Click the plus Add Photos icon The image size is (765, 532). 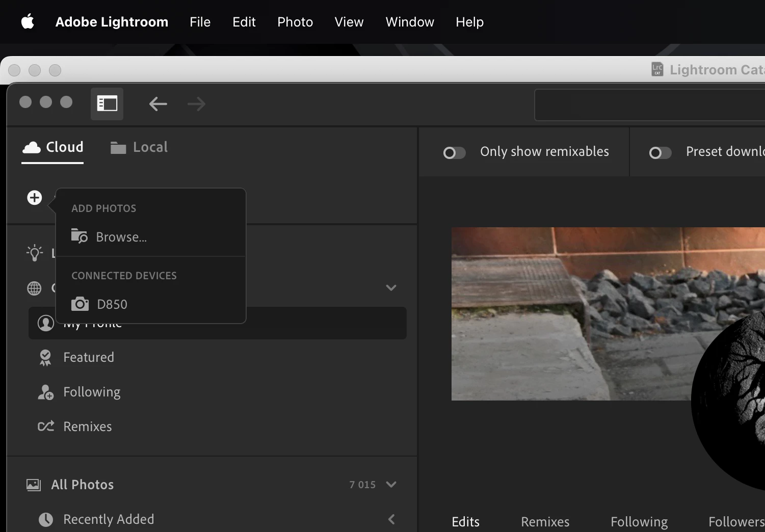(35, 198)
